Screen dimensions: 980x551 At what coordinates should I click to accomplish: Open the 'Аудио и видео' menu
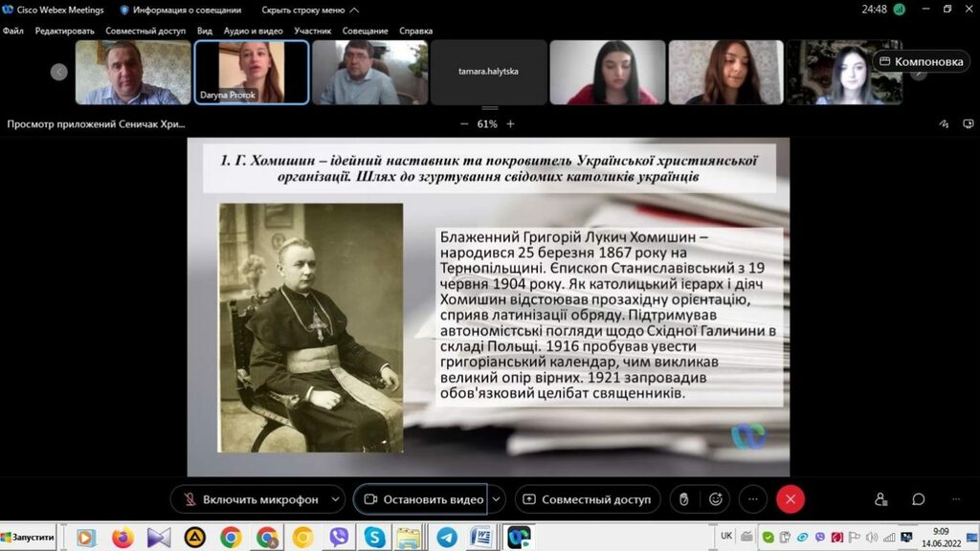[254, 31]
